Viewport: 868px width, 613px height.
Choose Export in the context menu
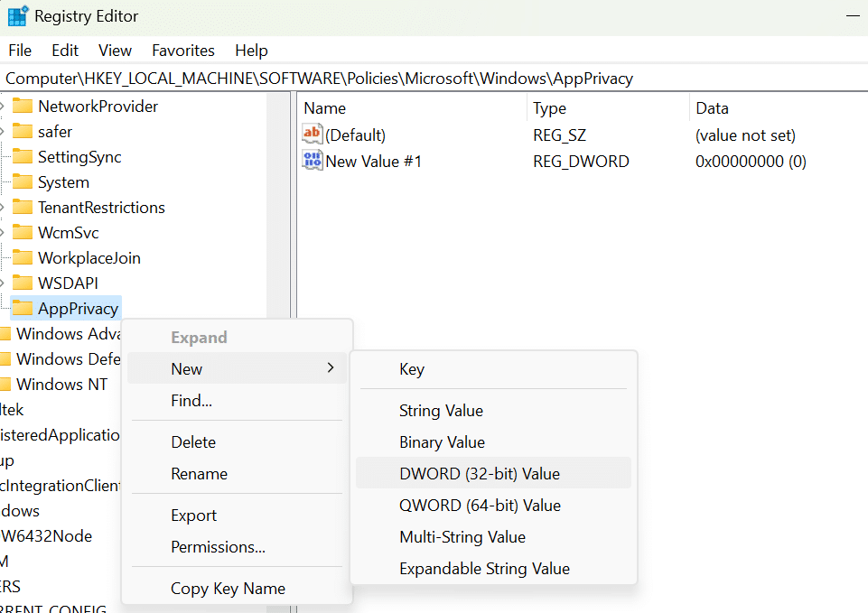click(x=237, y=515)
